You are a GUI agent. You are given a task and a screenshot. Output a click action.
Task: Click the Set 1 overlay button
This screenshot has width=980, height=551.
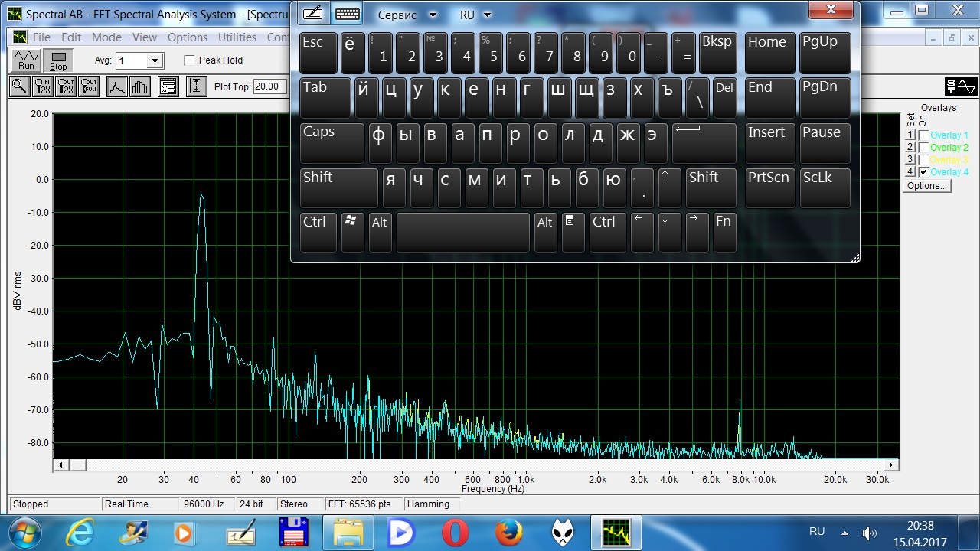click(x=910, y=135)
